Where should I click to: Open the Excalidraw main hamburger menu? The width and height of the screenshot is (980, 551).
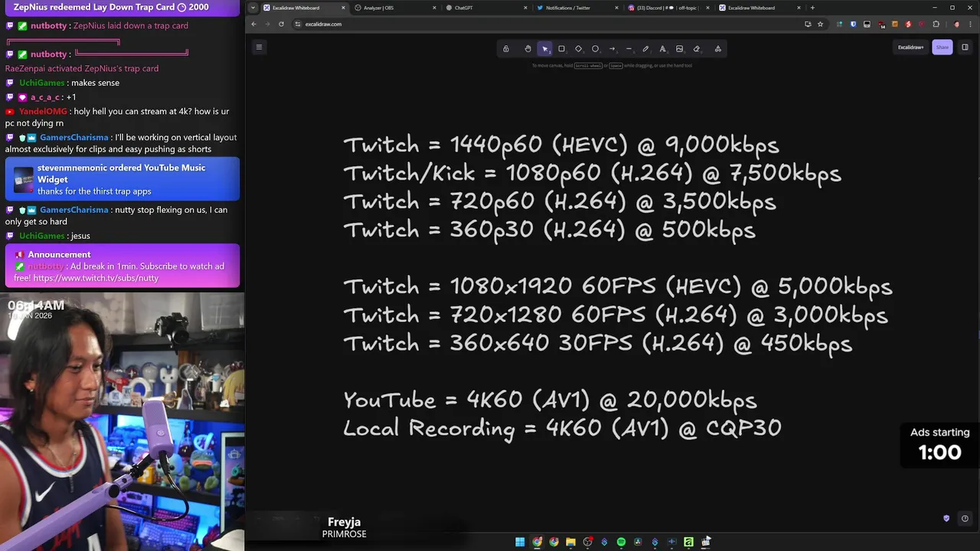[259, 47]
